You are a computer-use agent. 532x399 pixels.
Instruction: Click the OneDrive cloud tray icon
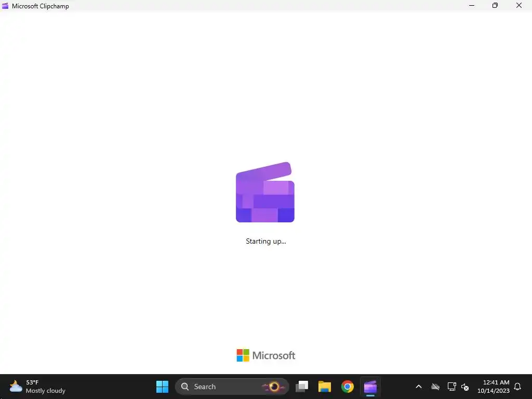435,387
